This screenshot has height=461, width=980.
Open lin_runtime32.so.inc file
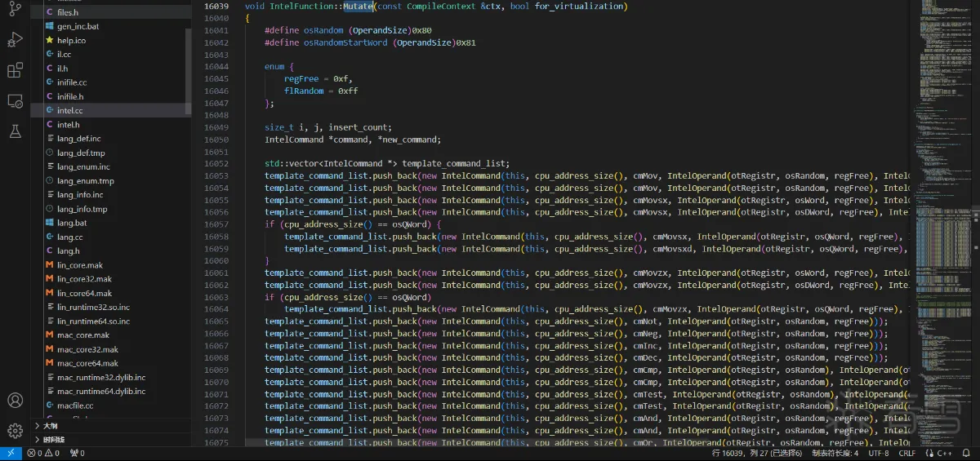pos(111,307)
